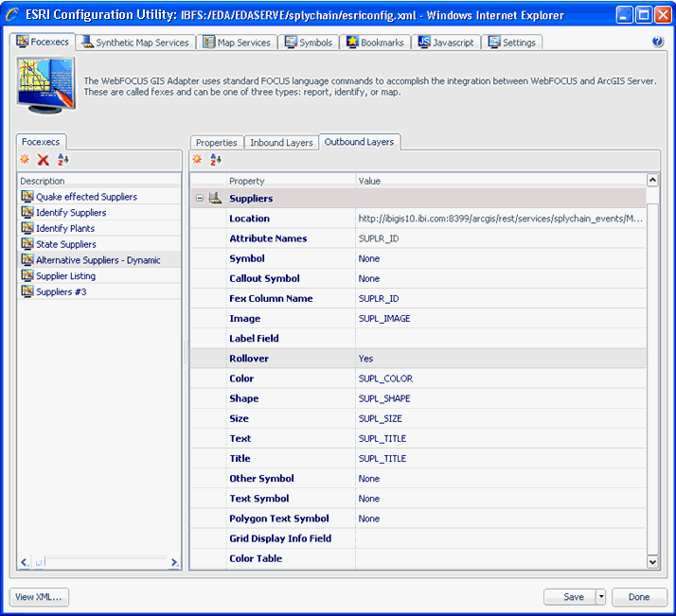Click the Alternative Suppliers - Dynamic icon
The width and height of the screenshot is (676, 616).
27,260
